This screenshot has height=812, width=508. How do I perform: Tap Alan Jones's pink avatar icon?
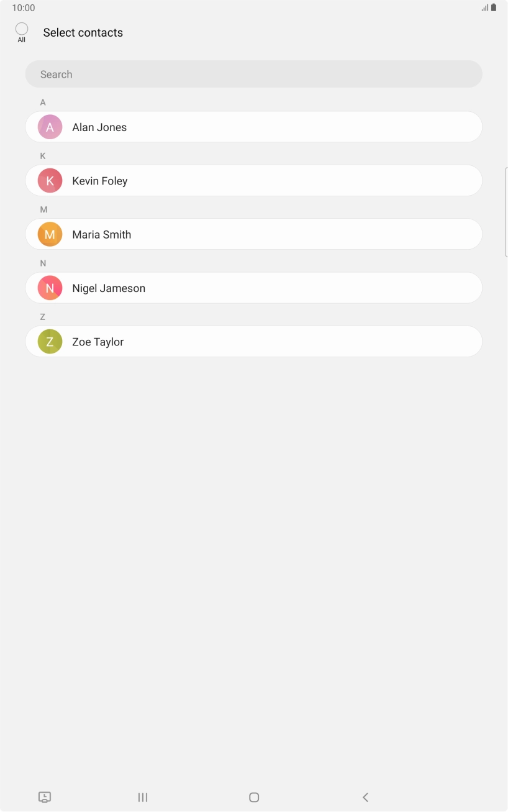coord(50,127)
